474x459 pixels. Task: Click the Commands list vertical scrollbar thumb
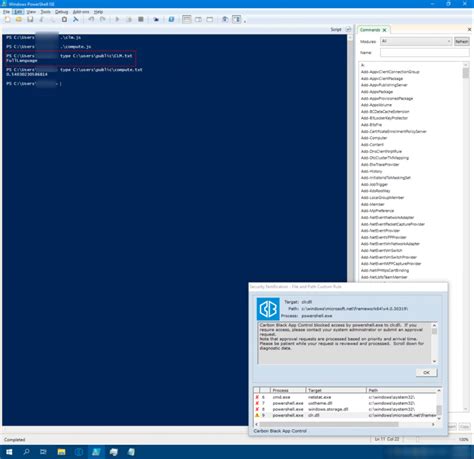pyautogui.click(x=465, y=73)
